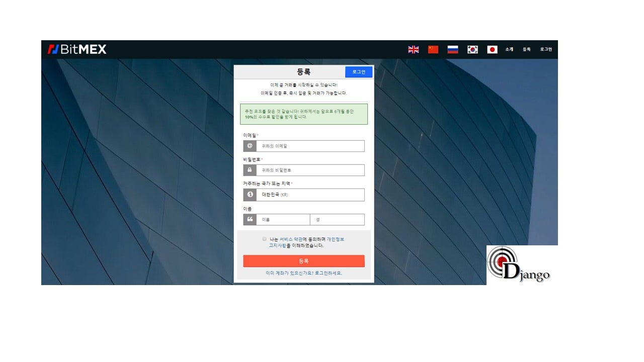The image size is (644, 362).
Task: Click the BitMEX logo
Action: [77, 49]
